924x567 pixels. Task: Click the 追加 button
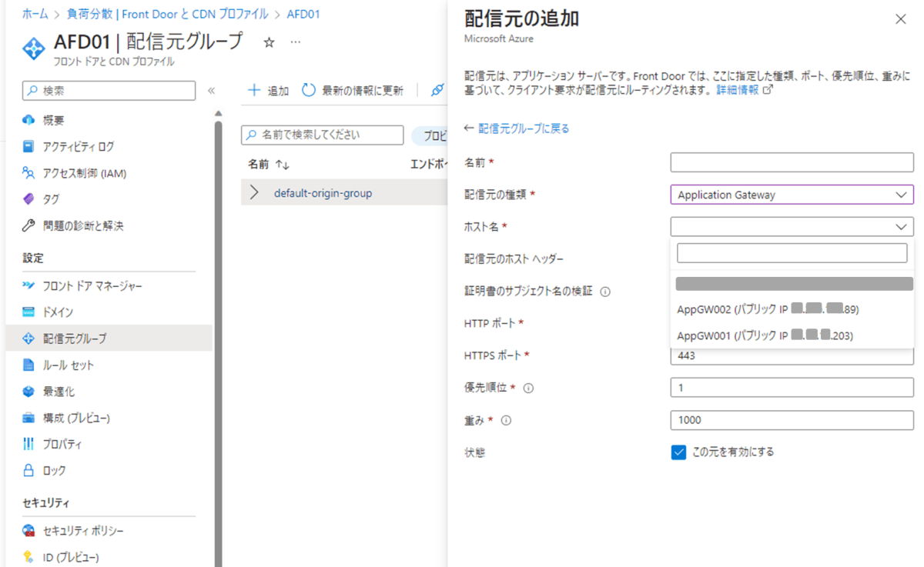click(268, 91)
